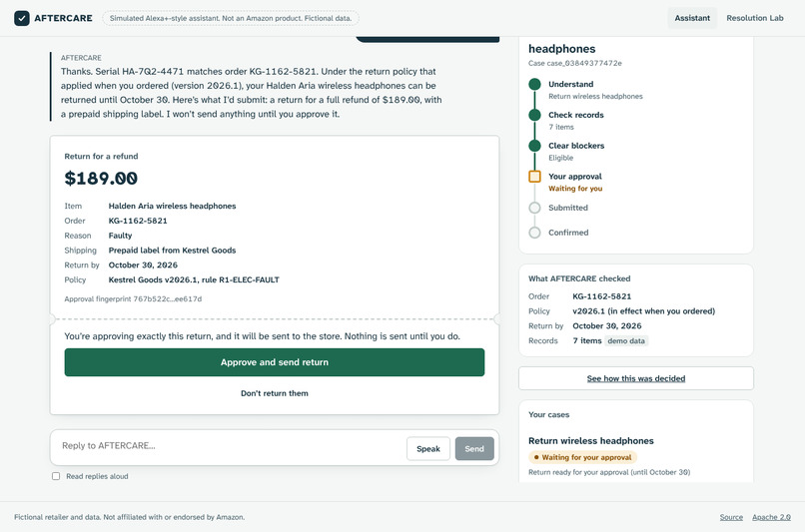Click the AFTERCARE brand name in header
This screenshot has width=805, height=532.
point(63,19)
